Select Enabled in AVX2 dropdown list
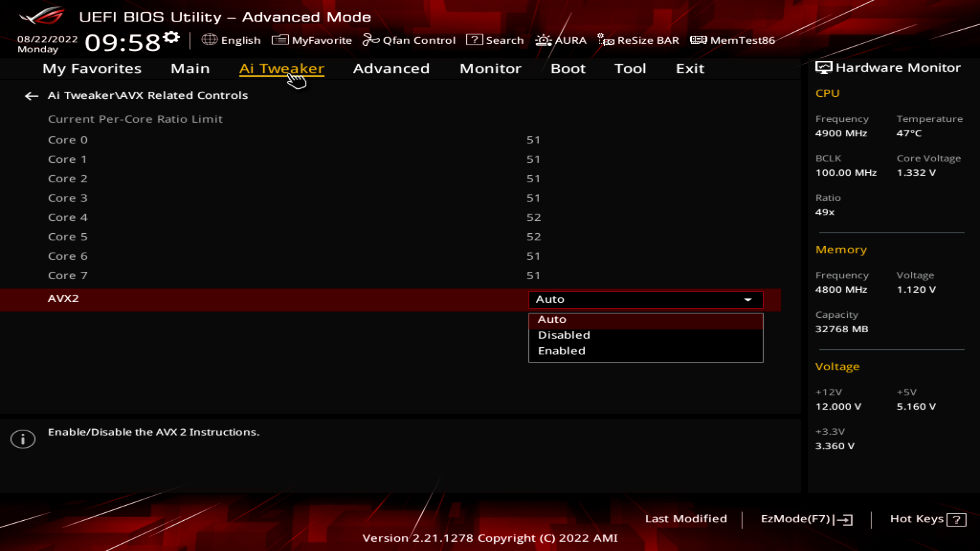980x551 pixels. 561,351
